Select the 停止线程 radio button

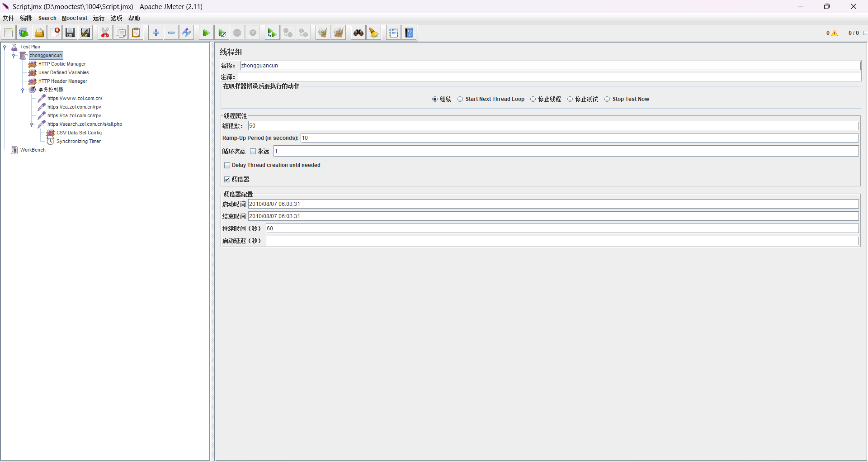point(533,99)
